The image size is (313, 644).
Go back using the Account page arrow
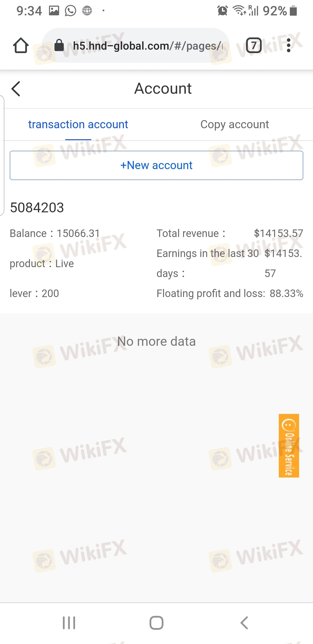[16, 88]
